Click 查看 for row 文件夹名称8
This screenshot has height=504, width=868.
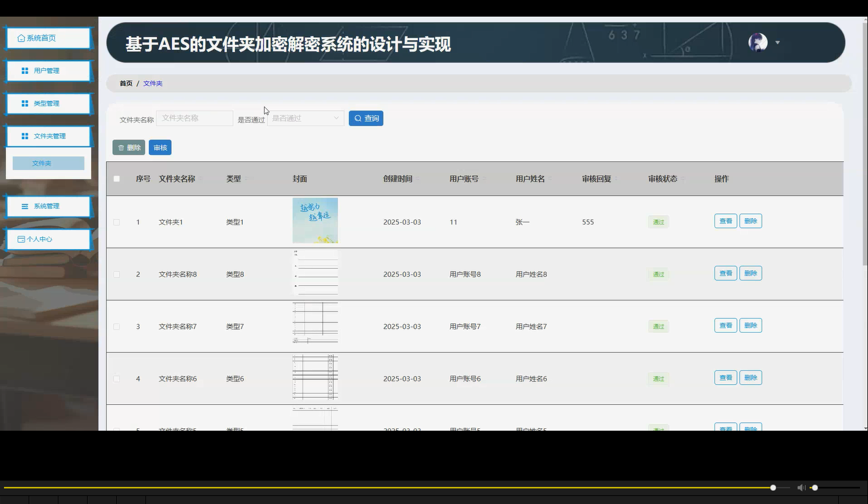click(725, 273)
